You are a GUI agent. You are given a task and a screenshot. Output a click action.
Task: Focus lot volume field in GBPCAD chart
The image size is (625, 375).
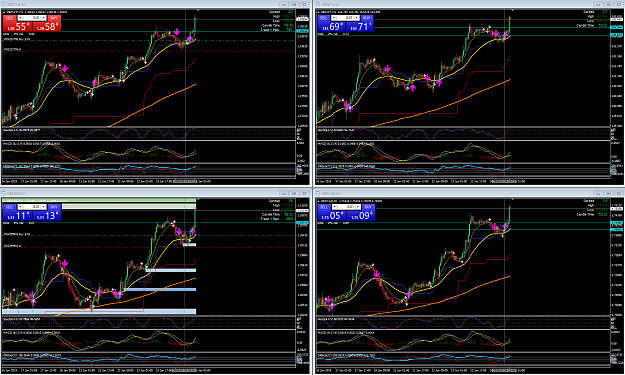coord(347,207)
